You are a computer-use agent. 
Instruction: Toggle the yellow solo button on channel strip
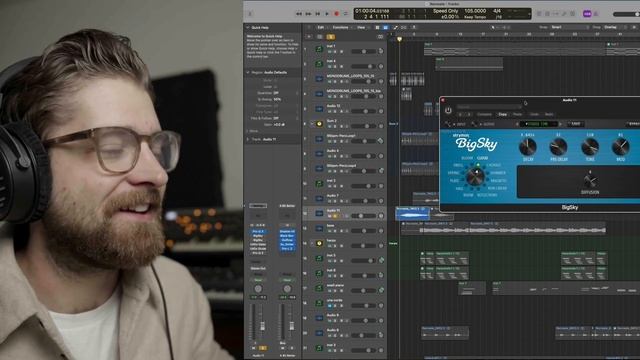pos(263,348)
